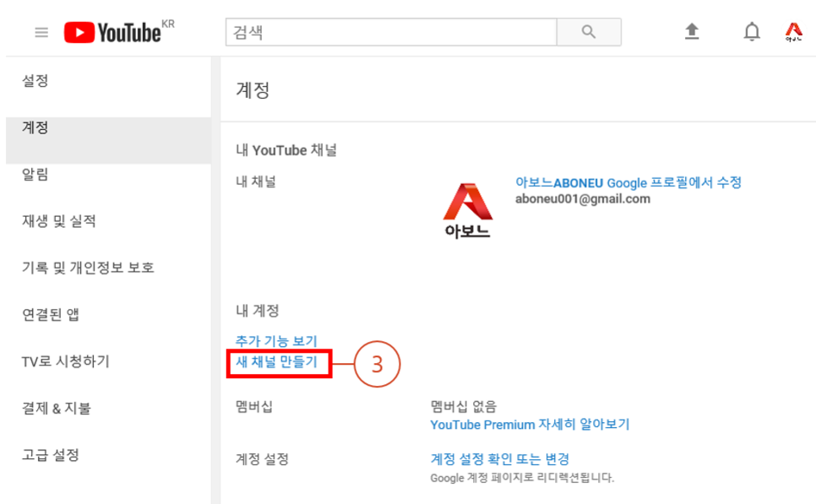Click the 내 계정 section label
Viewport: 816px width, 504px height.
pyautogui.click(x=258, y=311)
